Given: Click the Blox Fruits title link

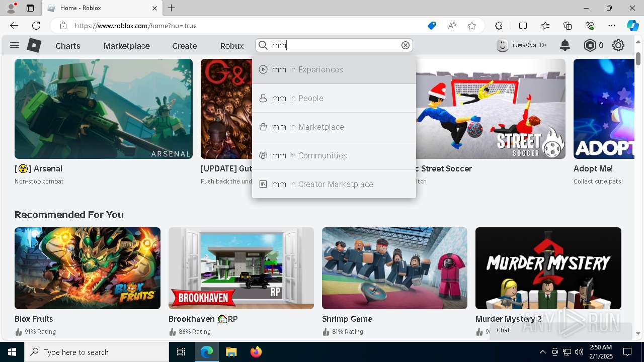Looking at the screenshot, I should click(34, 319).
